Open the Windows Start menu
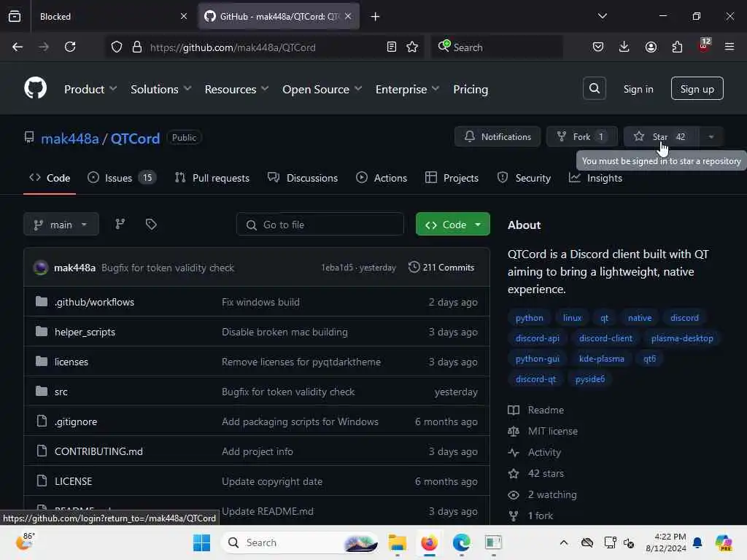The width and height of the screenshot is (747, 560). click(201, 542)
